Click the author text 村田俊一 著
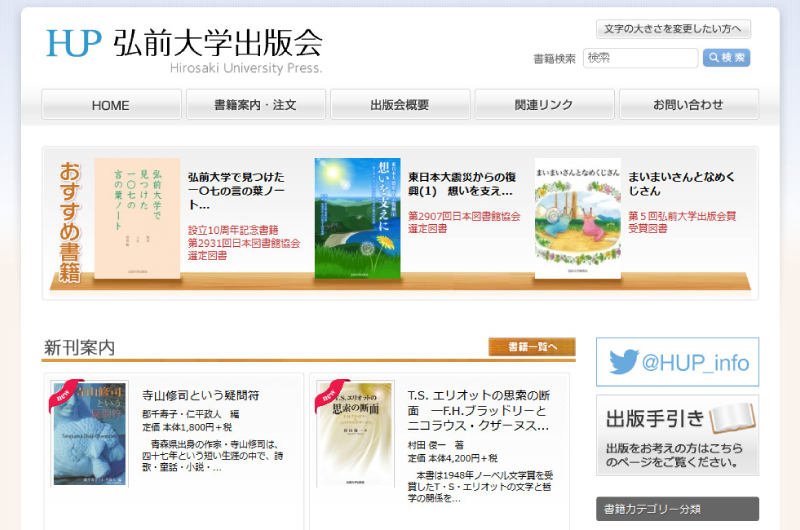The image size is (800, 530). 435,445
